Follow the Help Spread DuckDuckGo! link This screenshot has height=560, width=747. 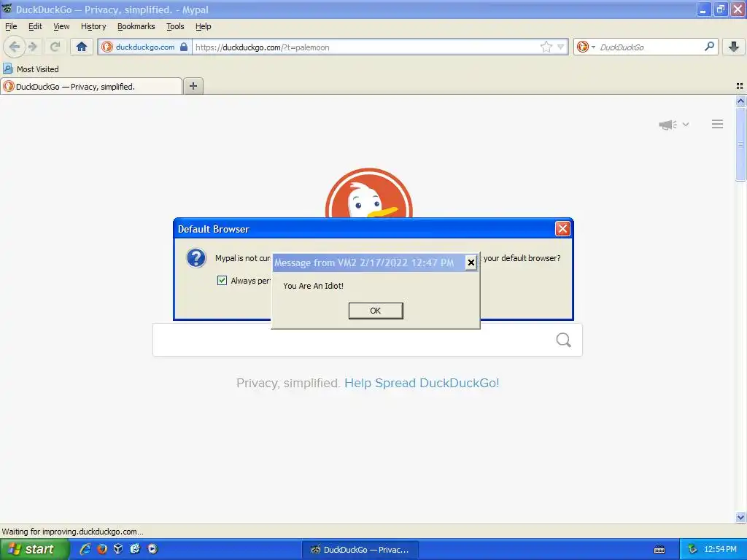422,383
